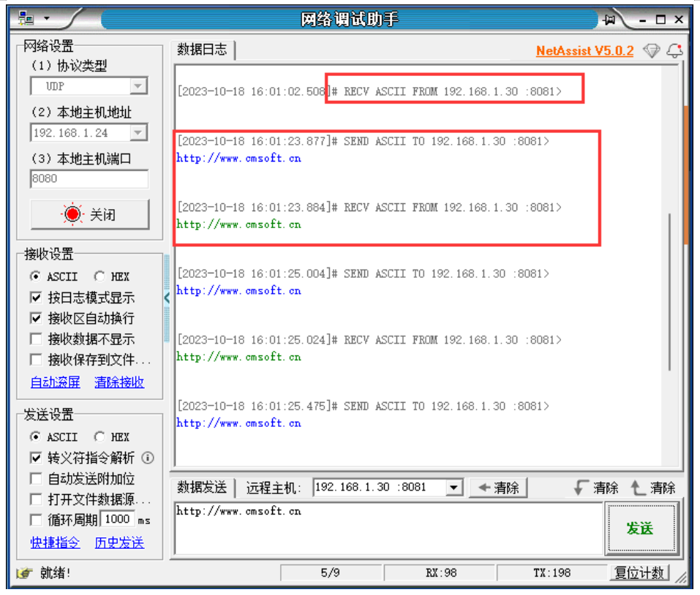
Task: Pin the window with the pushpin icon
Action: (609, 20)
